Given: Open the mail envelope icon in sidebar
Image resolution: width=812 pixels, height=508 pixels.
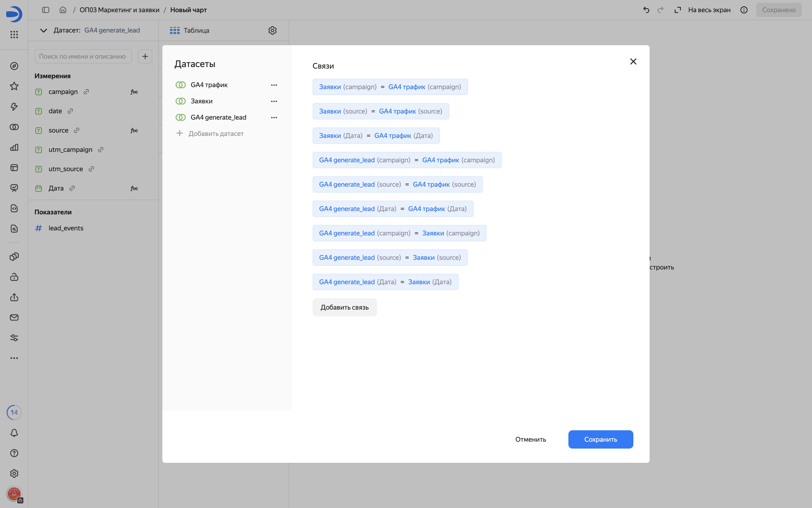Looking at the screenshot, I should click(x=14, y=317).
